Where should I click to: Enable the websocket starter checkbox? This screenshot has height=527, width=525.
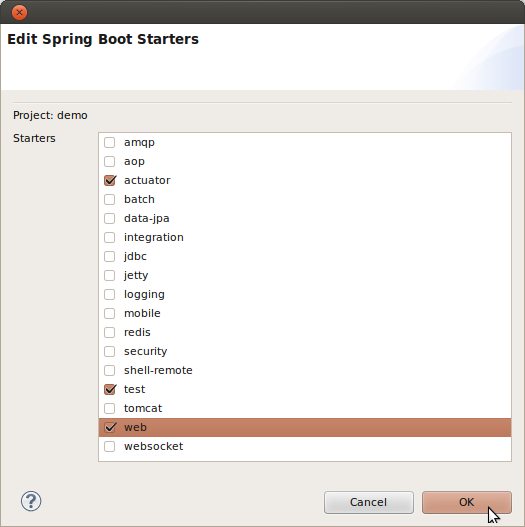[110, 446]
